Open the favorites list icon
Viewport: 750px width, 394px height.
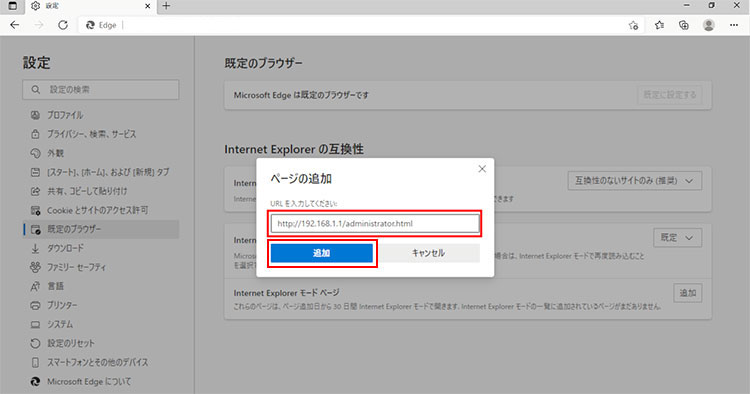tap(659, 25)
